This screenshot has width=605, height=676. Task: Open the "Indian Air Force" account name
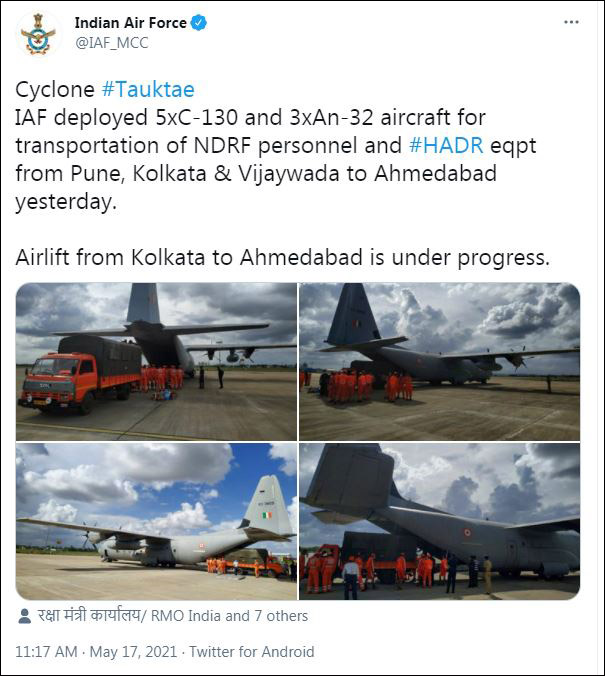click(130, 23)
